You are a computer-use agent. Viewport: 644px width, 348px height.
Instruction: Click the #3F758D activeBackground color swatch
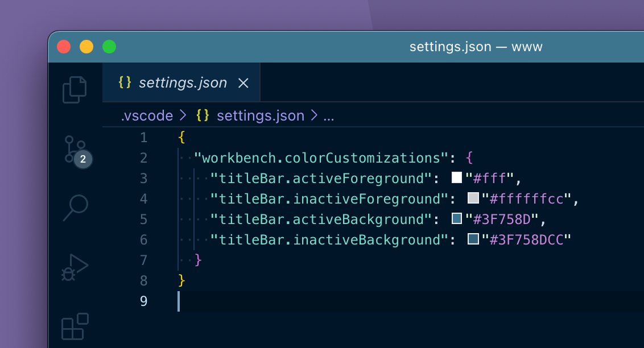456,219
